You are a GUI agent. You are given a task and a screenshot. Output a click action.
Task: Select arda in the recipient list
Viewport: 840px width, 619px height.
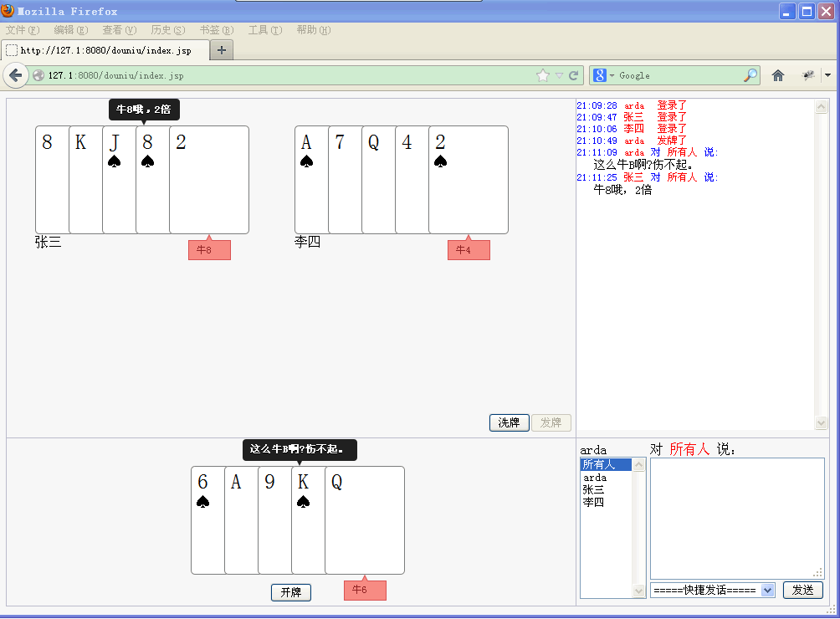(x=606, y=477)
